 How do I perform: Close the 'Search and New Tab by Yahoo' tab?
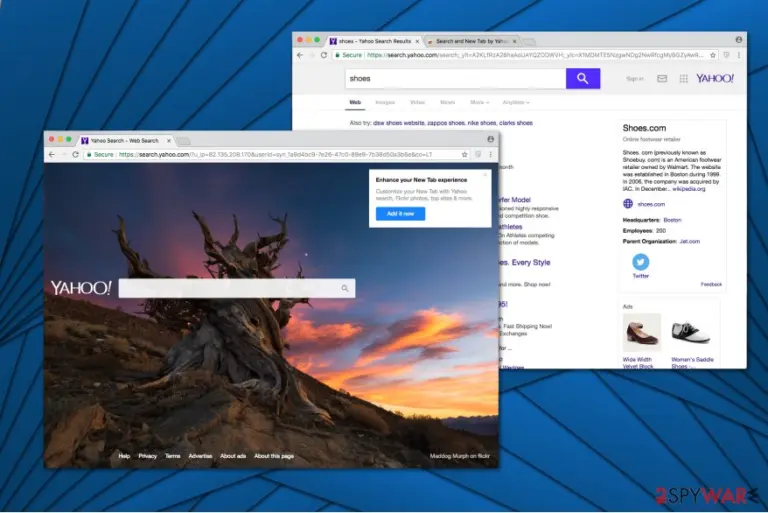coord(514,42)
